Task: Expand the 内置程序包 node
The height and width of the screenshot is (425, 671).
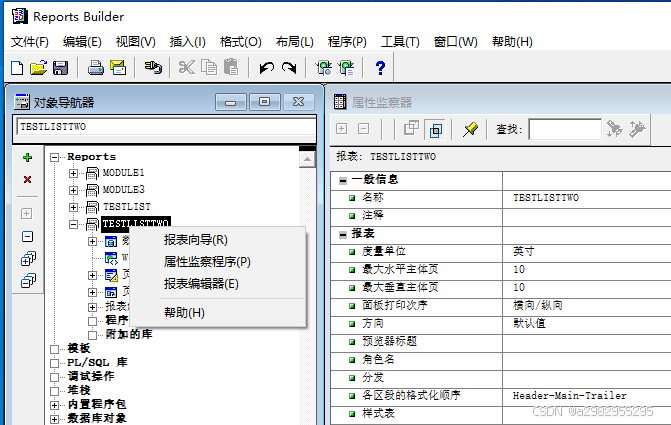Action: pos(54,404)
